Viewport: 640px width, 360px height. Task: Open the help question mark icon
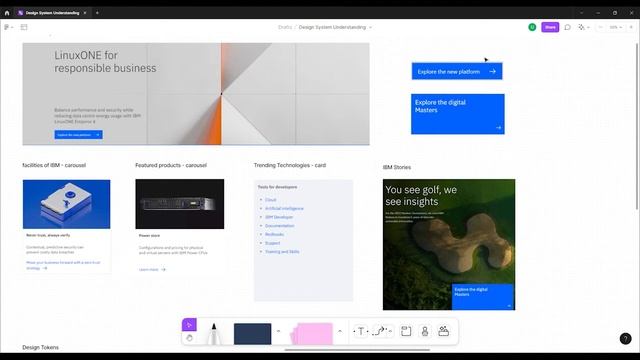pos(625,339)
